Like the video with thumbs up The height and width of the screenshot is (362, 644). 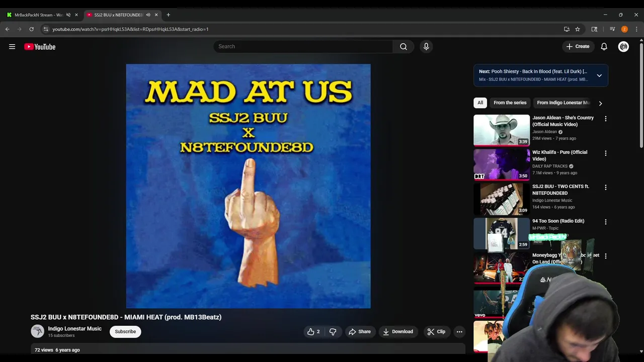(313, 332)
